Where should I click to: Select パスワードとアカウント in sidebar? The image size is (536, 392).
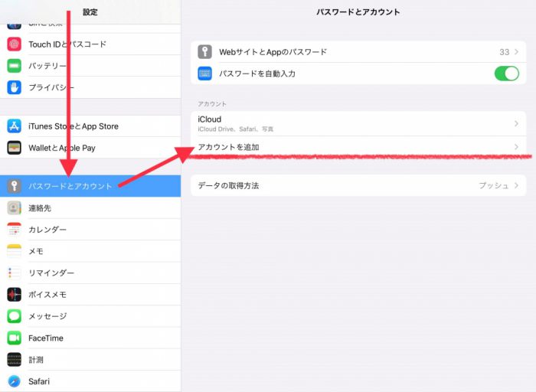(90, 186)
